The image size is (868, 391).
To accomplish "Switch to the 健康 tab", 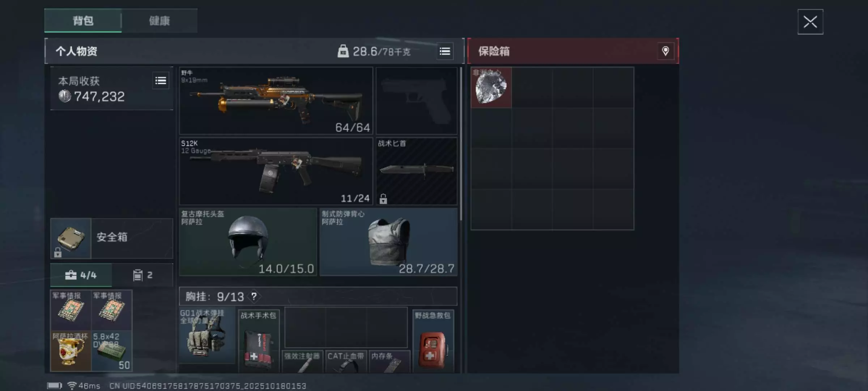I will point(159,21).
